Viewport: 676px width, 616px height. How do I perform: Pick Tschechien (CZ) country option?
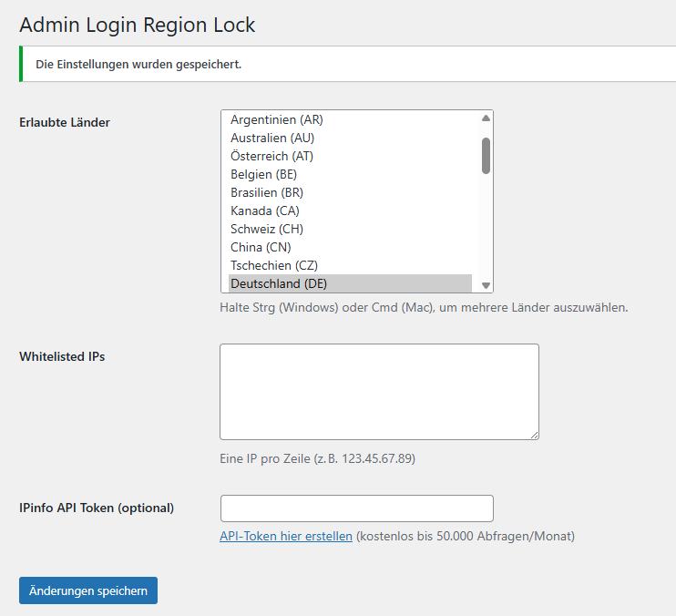271,265
